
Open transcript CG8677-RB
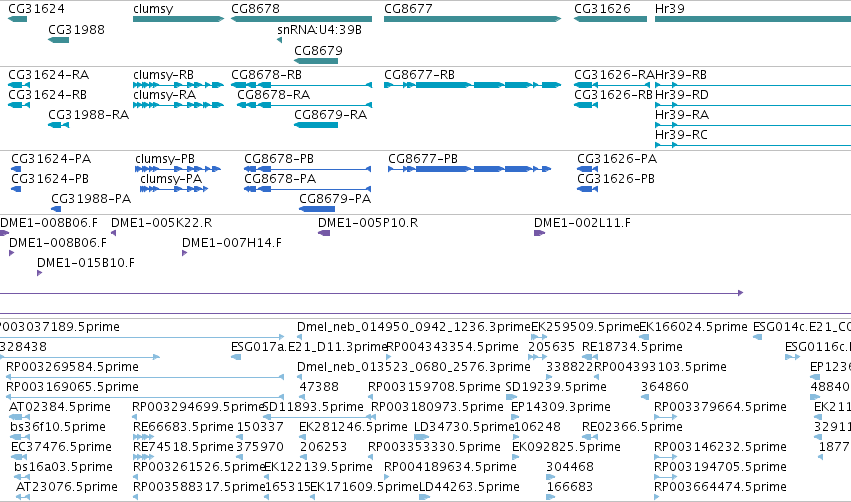(420, 74)
